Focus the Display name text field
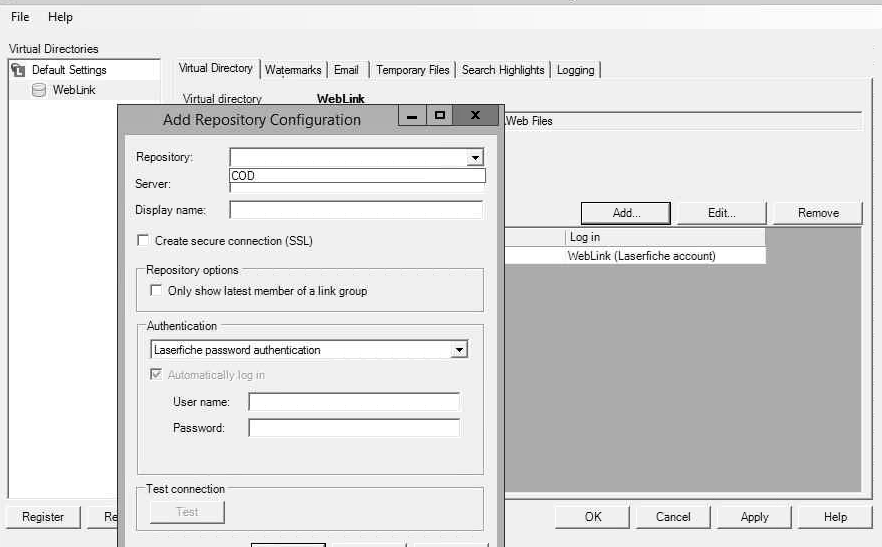Viewport: 882px width, 547px height. click(x=356, y=210)
